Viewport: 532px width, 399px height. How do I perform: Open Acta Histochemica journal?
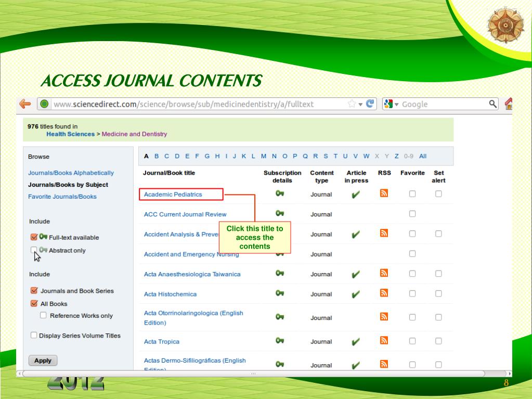[170, 294]
